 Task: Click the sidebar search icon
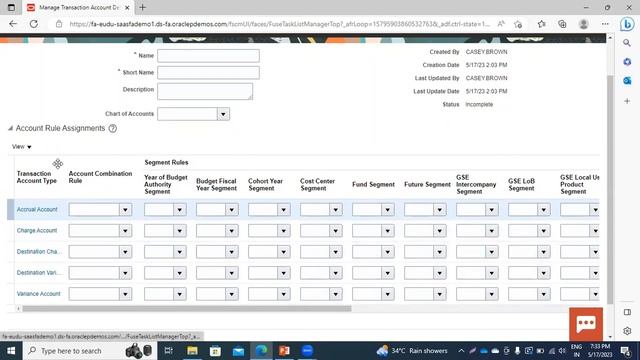coord(627,43)
